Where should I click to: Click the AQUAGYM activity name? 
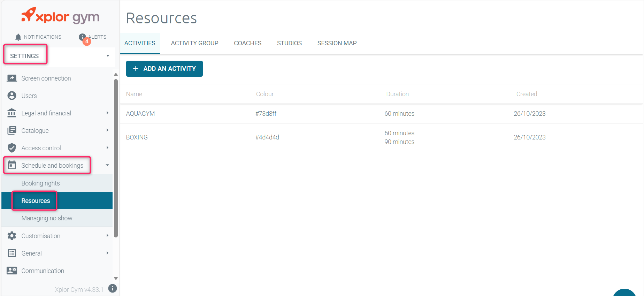(x=140, y=113)
